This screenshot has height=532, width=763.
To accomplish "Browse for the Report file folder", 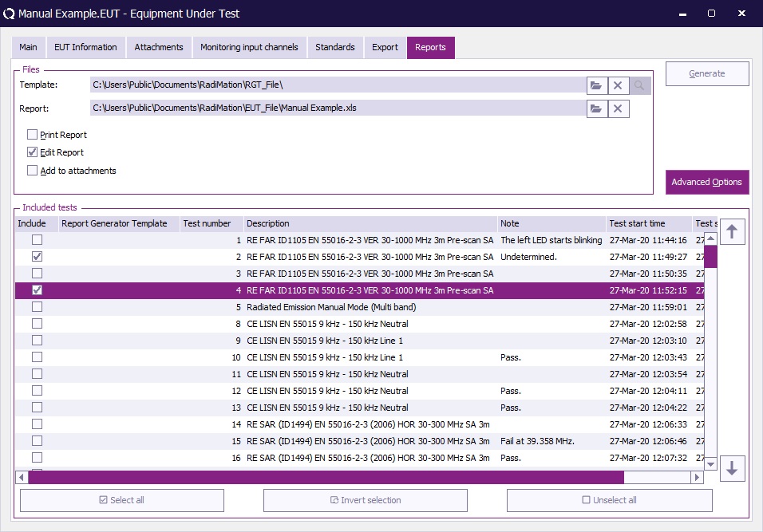I will tap(596, 108).
